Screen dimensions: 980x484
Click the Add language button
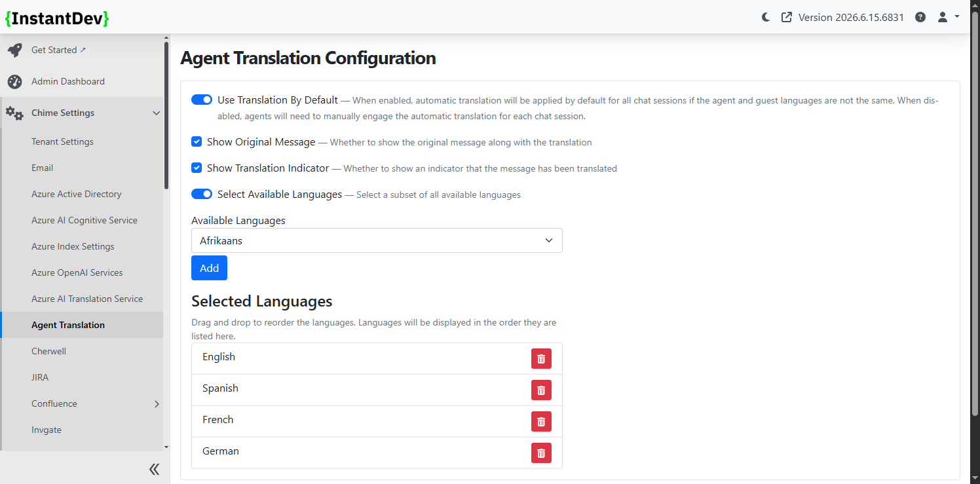[x=209, y=268]
